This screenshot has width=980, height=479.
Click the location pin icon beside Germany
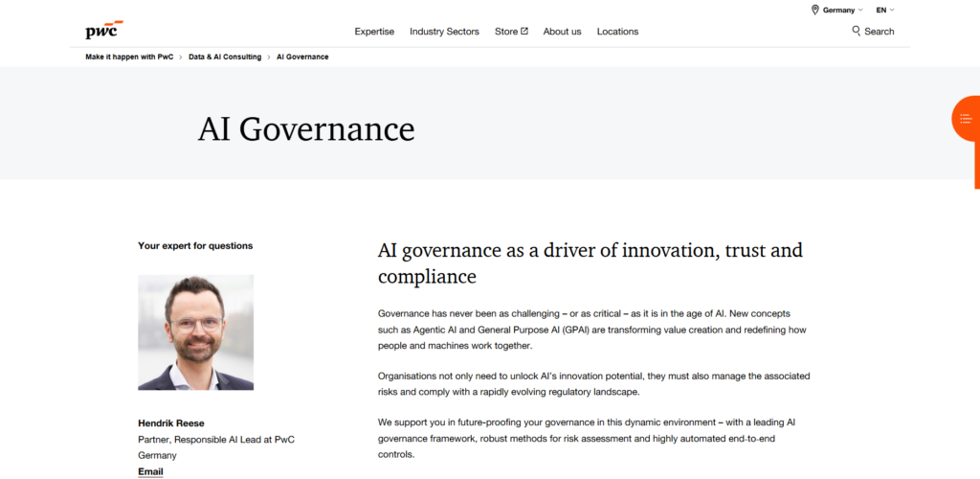pyautogui.click(x=815, y=10)
